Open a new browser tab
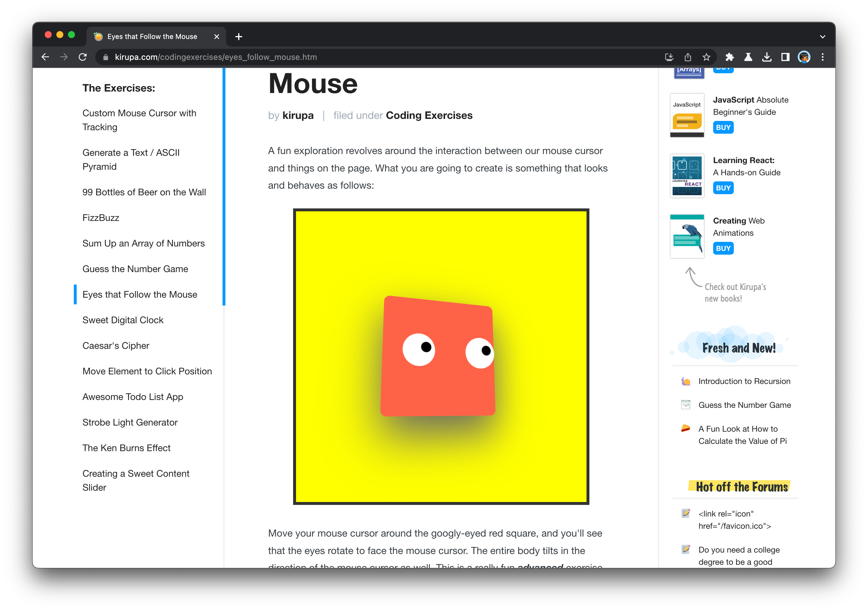Image resolution: width=868 pixels, height=611 pixels. (238, 37)
